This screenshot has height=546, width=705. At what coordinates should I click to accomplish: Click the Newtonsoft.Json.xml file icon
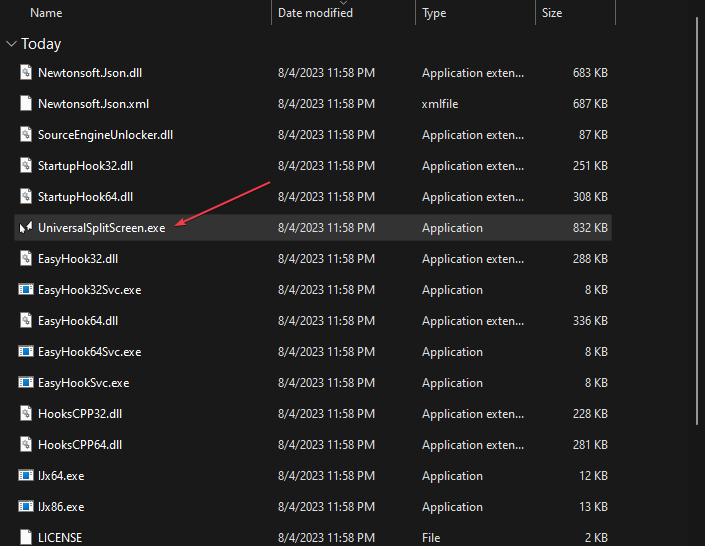[26, 104]
